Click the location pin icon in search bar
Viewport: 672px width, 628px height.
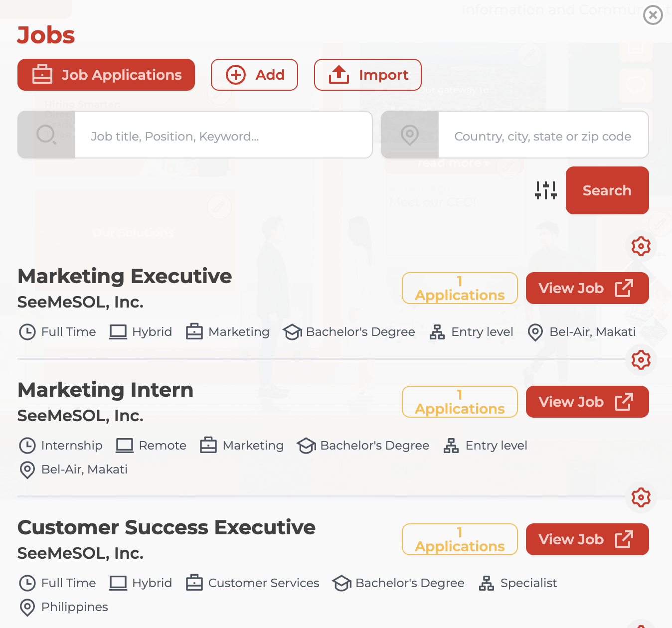410,135
